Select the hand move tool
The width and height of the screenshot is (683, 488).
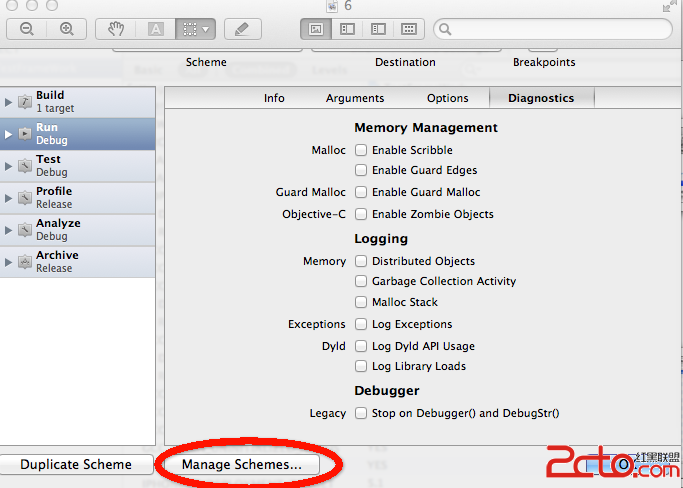click(116, 29)
